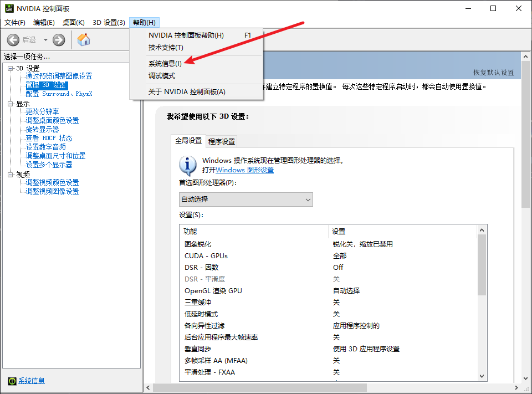This screenshot has width=532, height=394.
Task: Open 调整桌面尺寸和位置 task
Action: [x=55, y=156]
